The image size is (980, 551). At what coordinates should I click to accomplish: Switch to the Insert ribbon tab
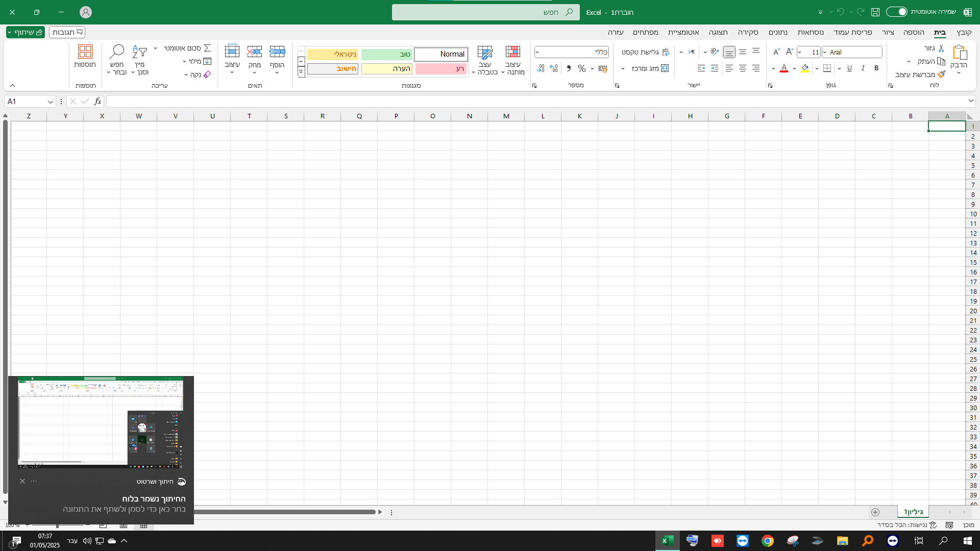913,32
